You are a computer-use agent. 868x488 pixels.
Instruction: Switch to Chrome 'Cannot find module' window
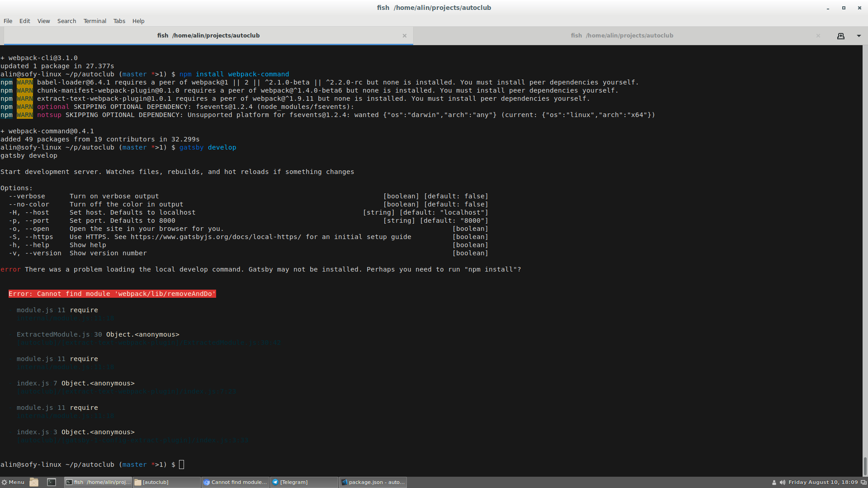(x=236, y=482)
